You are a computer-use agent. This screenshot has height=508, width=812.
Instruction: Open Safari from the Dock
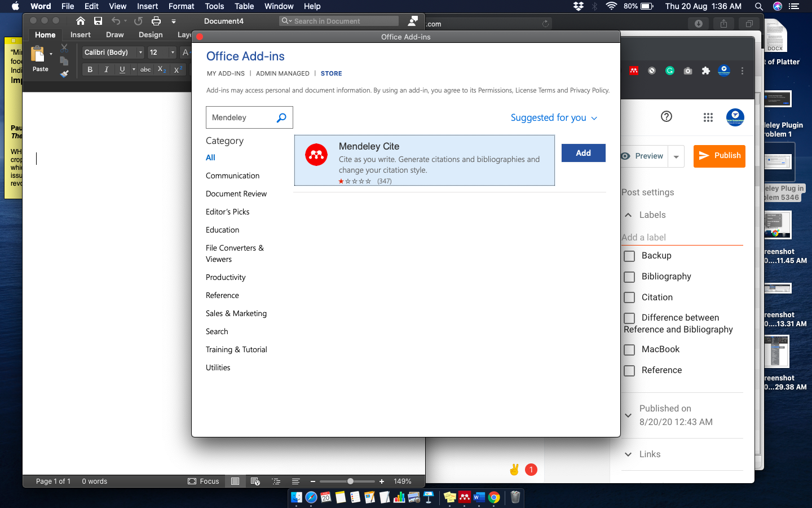click(311, 497)
